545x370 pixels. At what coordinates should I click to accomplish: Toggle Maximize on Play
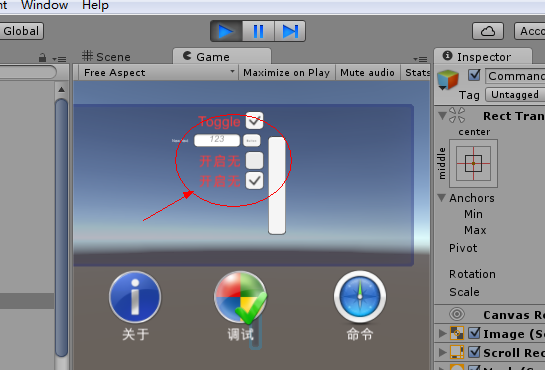[286, 73]
